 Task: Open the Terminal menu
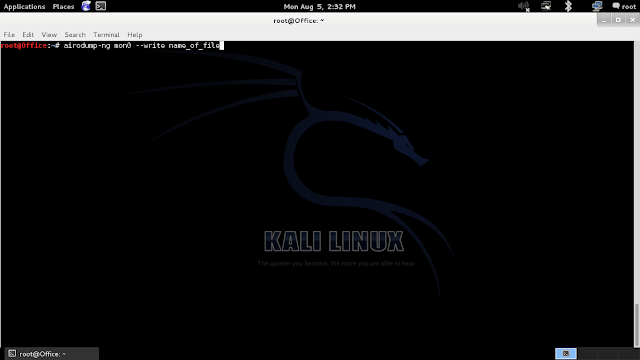[x=106, y=35]
